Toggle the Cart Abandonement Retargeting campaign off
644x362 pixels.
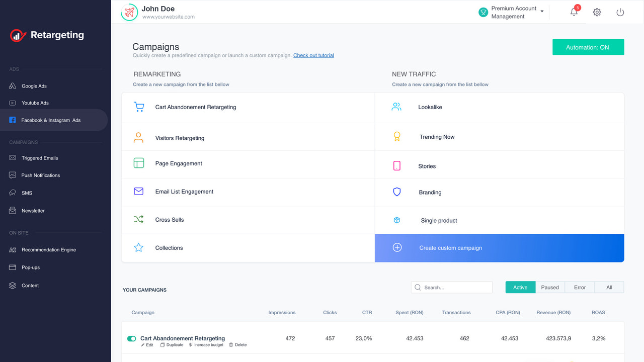pos(131,338)
